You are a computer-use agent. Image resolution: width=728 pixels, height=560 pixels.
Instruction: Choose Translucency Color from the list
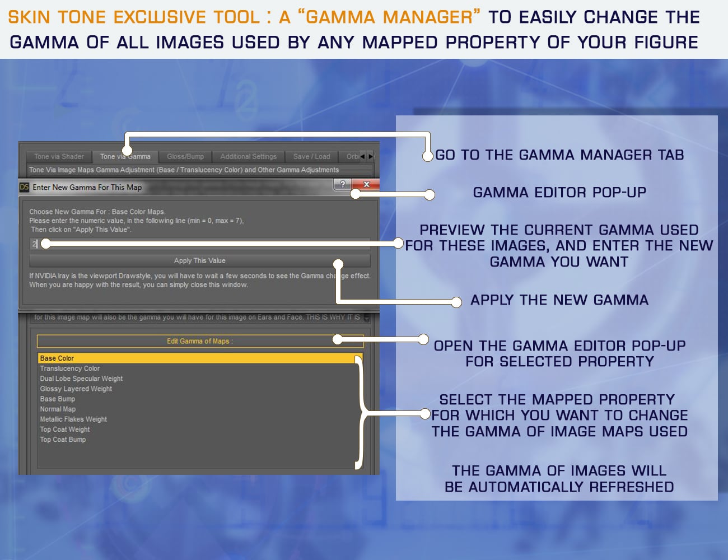(x=70, y=368)
